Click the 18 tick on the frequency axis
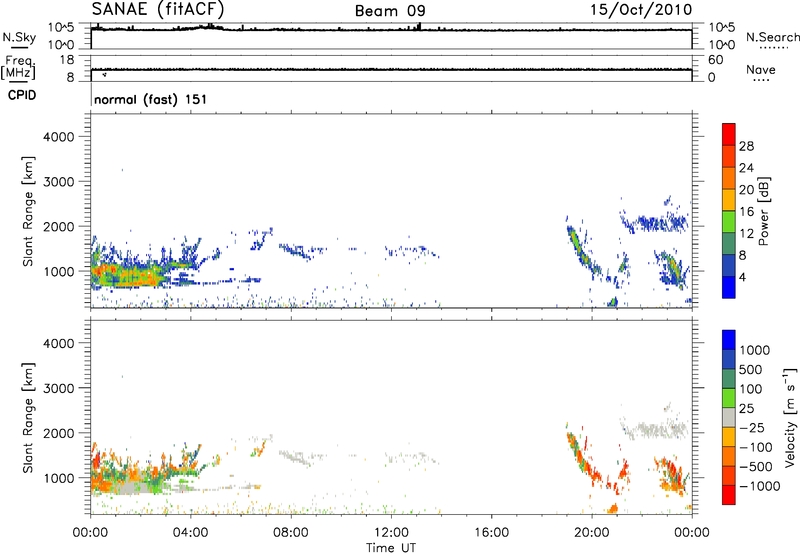The height and width of the screenshot is (554, 800). point(67,60)
